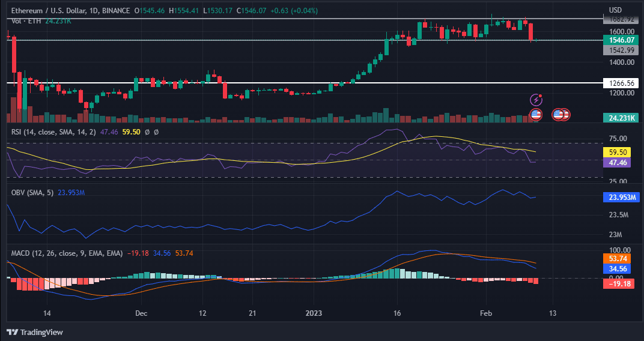
Task: Click purple 47.46 label on RSI axis
Action: [616, 163]
